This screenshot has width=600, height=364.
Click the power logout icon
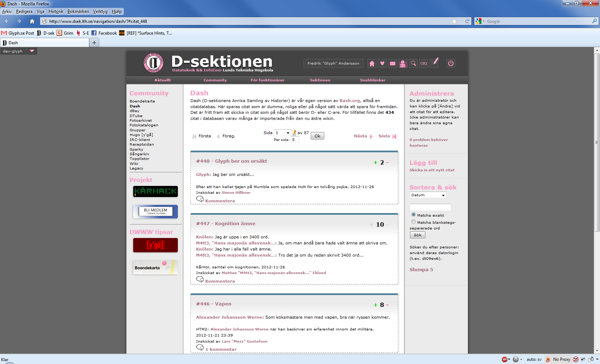451,63
